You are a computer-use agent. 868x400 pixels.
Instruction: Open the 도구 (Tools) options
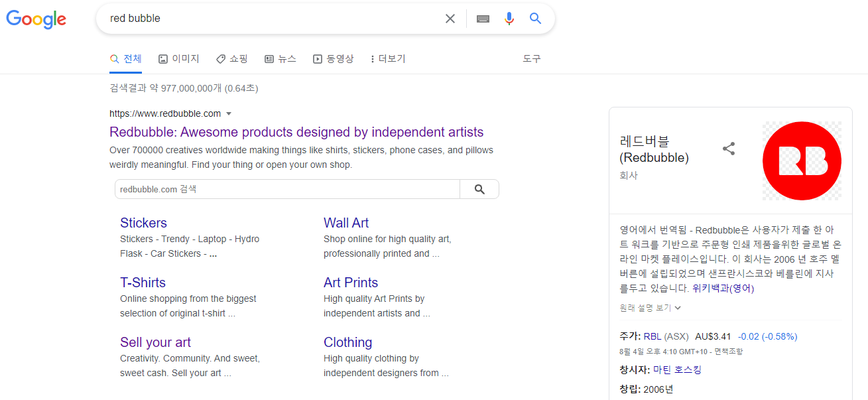(x=532, y=59)
